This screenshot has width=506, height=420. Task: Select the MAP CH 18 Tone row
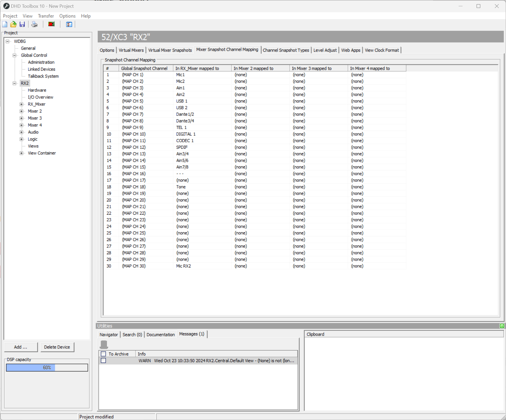(181, 187)
